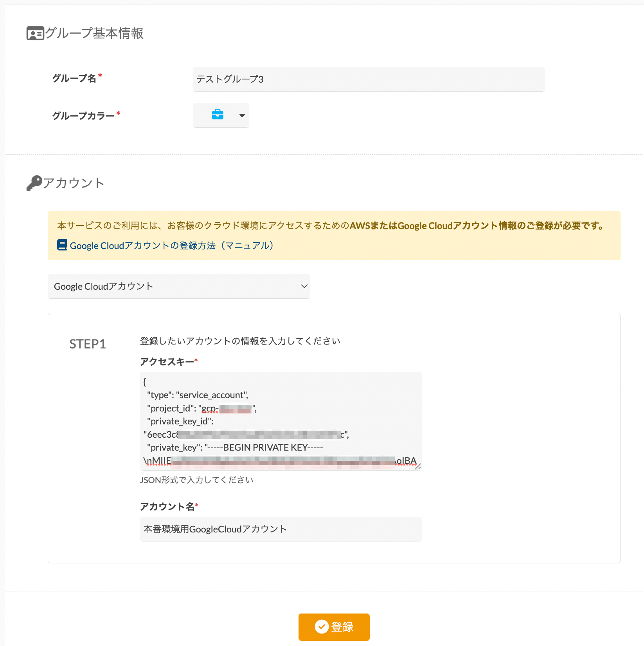The width and height of the screenshot is (644, 646).
Task: Focus the アカウント名 input field
Action: 281,529
